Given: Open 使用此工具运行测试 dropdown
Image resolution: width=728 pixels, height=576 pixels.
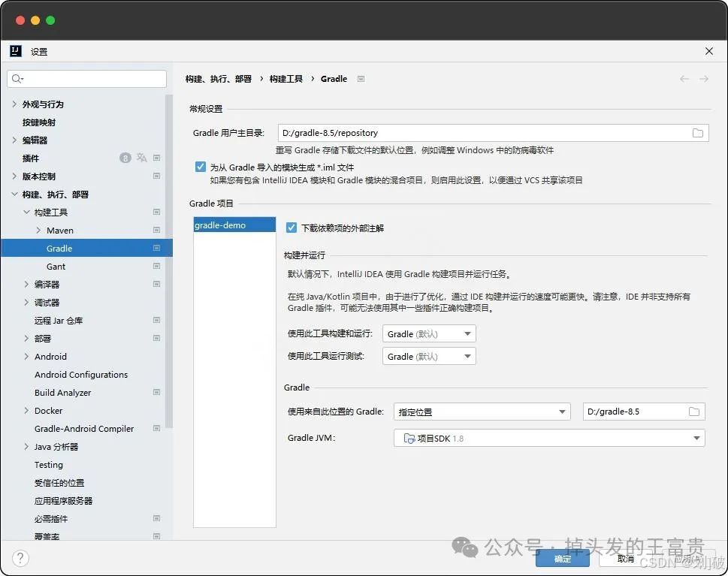Looking at the screenshot, I should click(x=429, y=357).
